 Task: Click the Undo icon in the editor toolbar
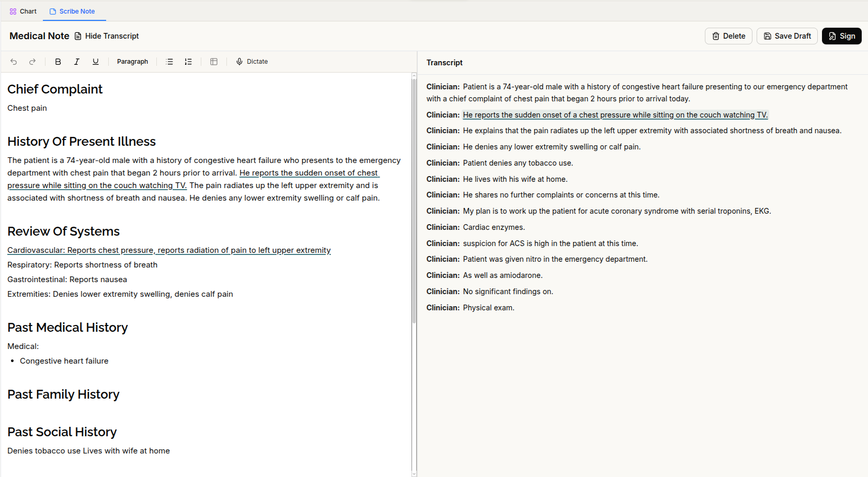tap(14, 62)
